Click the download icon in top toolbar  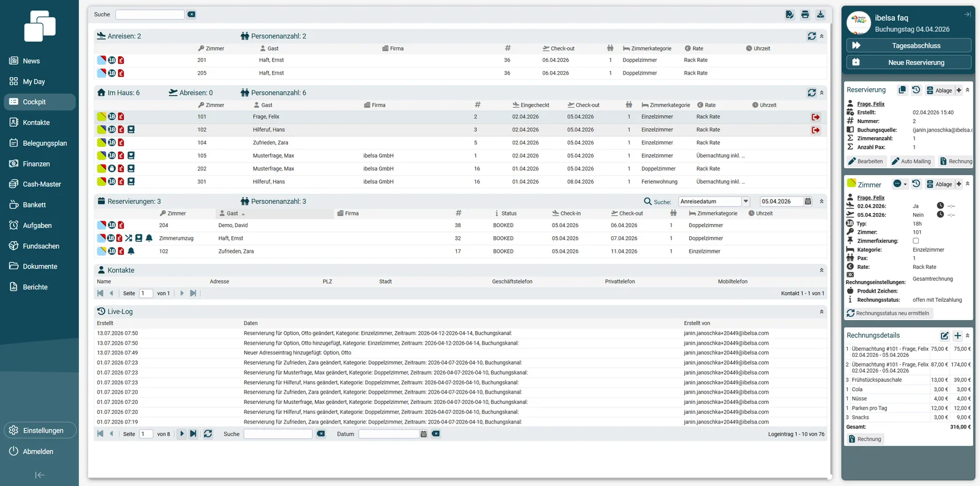pyautogui.click(x=820, y=14)
